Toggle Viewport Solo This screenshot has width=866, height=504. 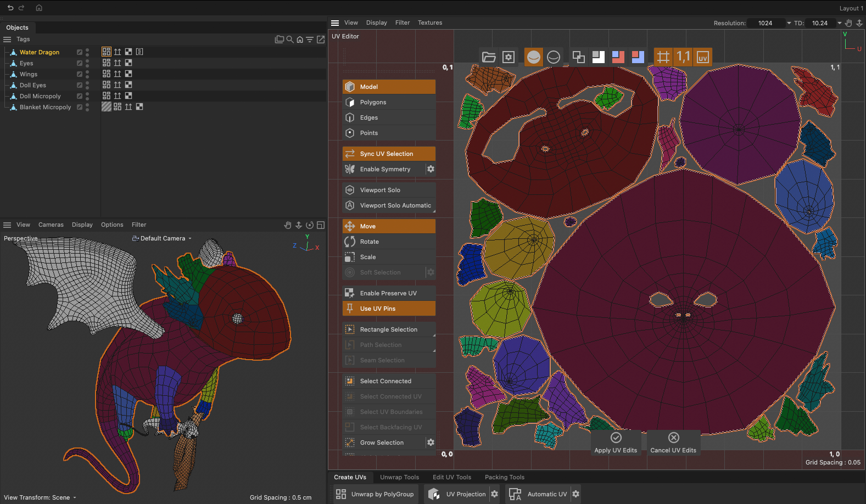pyautogui.click(x=389, y=190)
